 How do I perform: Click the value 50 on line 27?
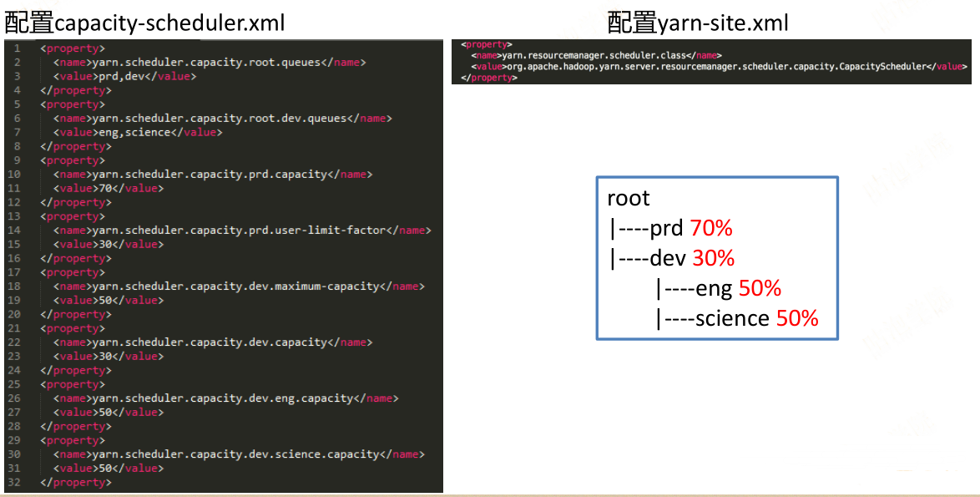tap(105, 412)
